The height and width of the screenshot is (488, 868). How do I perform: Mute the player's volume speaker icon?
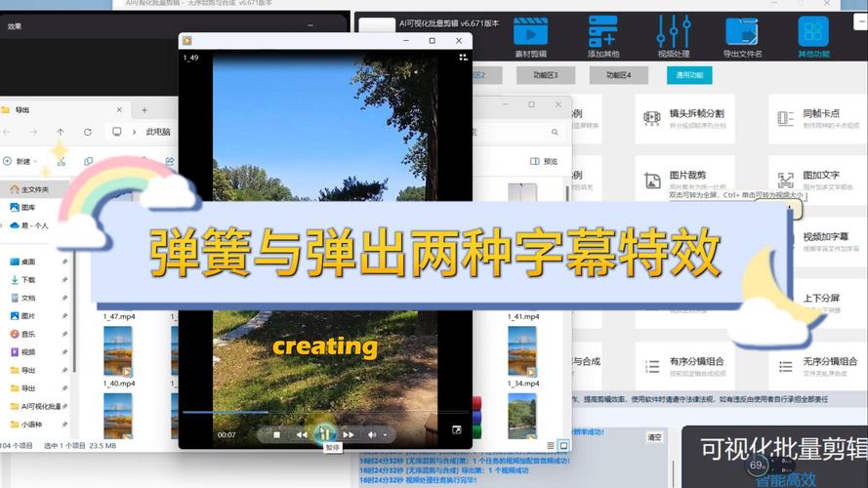pyautogui.click(x=372, y=435)
